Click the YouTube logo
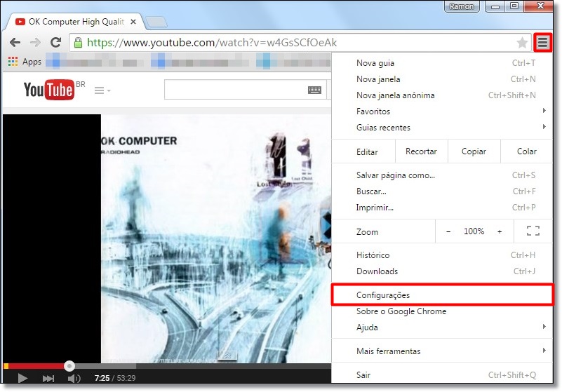The image size is (562, 392). [48, 90]
